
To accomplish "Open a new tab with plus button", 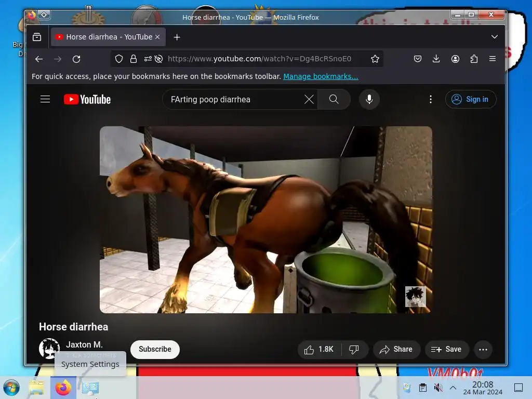I will (177, 37).
